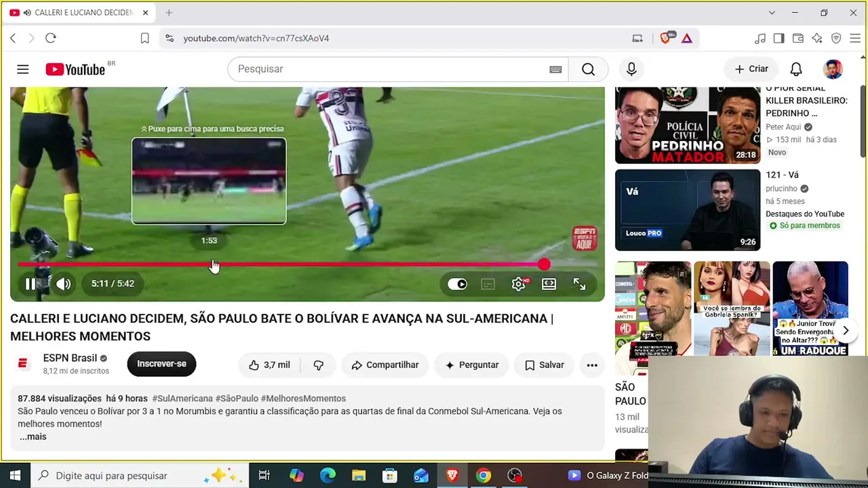Open Pedrinho Matador video thumbnail
868x488 pixels.
688,125
